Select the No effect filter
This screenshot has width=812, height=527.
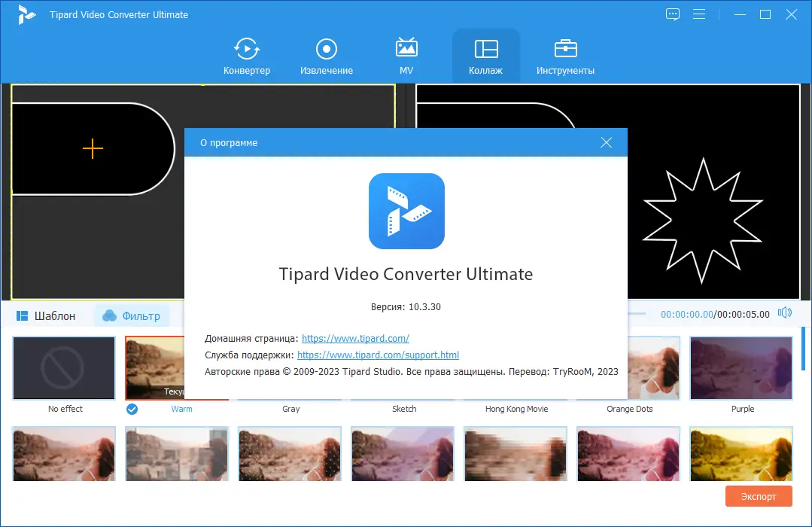pyautogui.click(x=63, y=368)
